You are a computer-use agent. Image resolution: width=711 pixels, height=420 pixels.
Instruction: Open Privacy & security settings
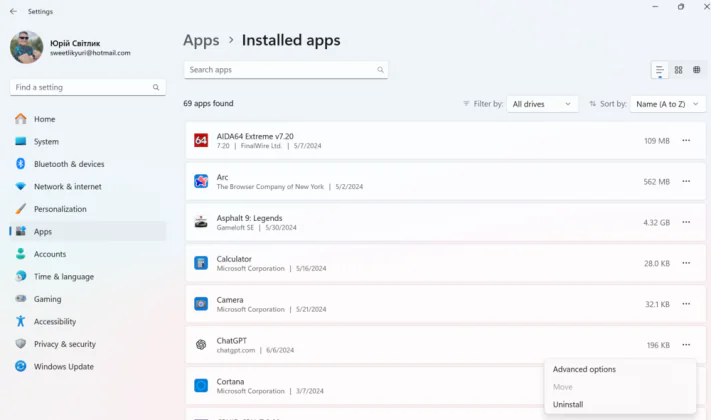click(88, 344)
